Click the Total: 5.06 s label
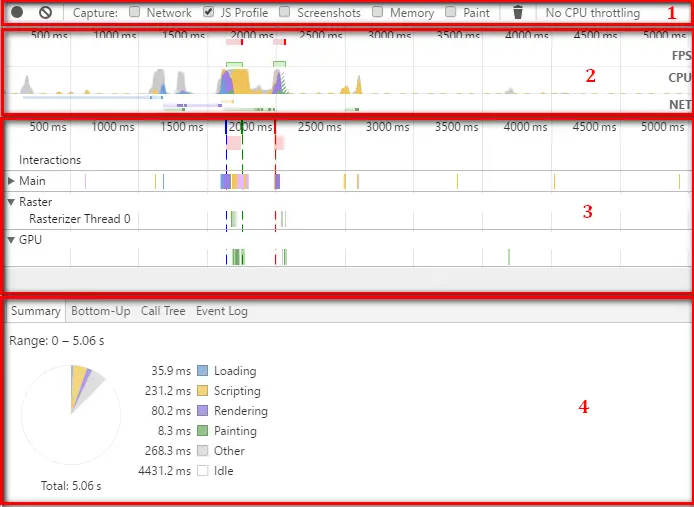The image size is (694, 507). pos(71,486)
